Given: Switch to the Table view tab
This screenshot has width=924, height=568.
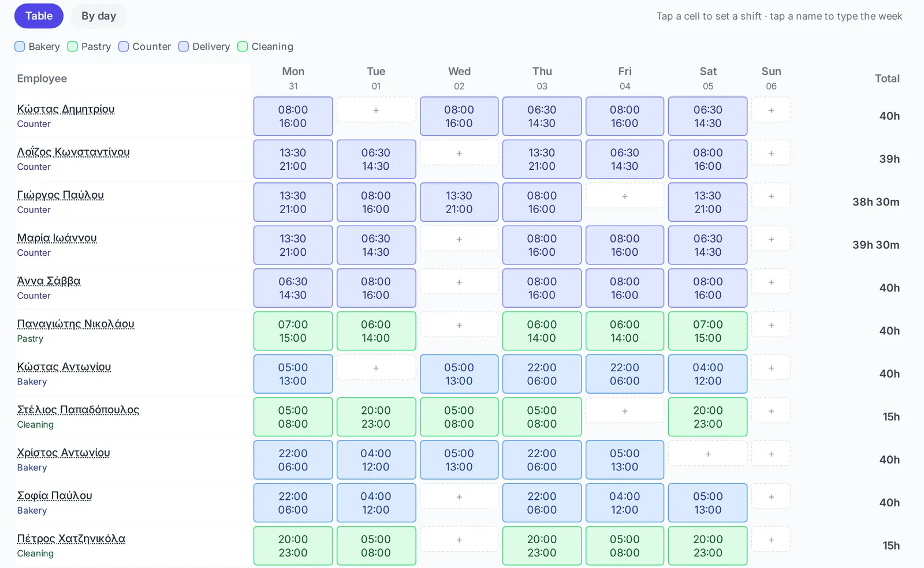Looking at the screenshot, I should (x=39, y=16).
